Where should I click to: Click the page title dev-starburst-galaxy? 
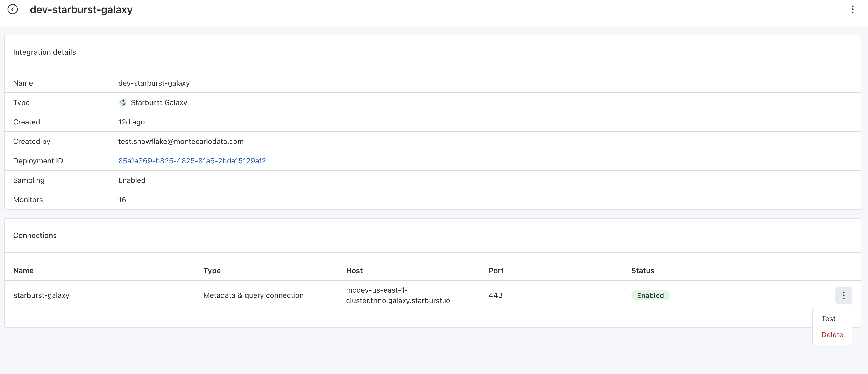pos(81,9)
